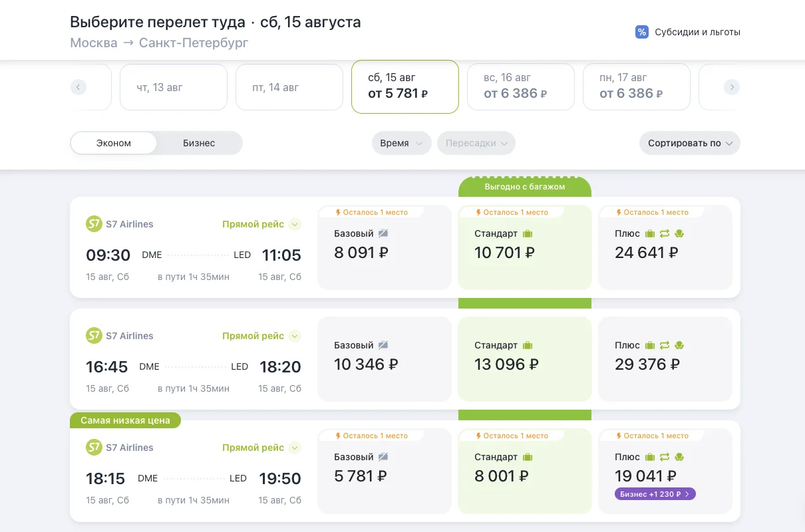
Task: Click departure time 09:30
Action: pos(108,255)
